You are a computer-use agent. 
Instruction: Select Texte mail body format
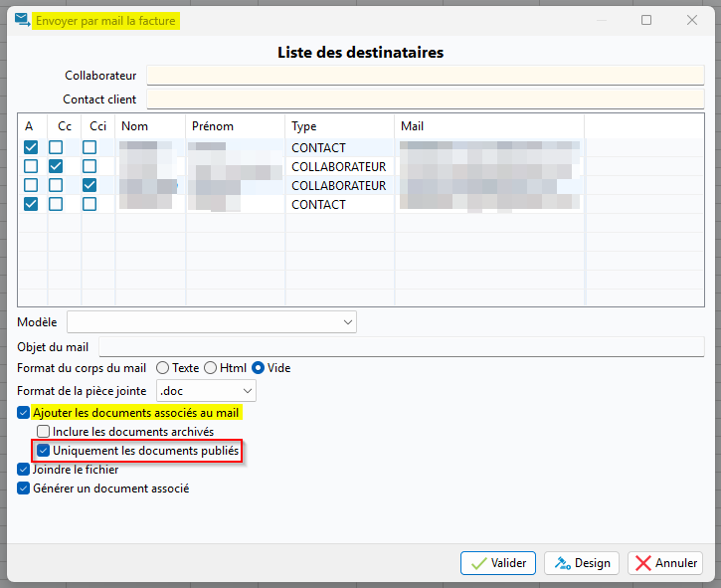tap(163, 368)
